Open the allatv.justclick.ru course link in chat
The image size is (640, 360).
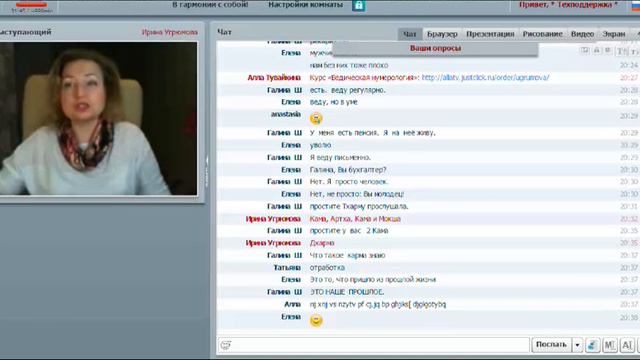click(x=485, y=78)
